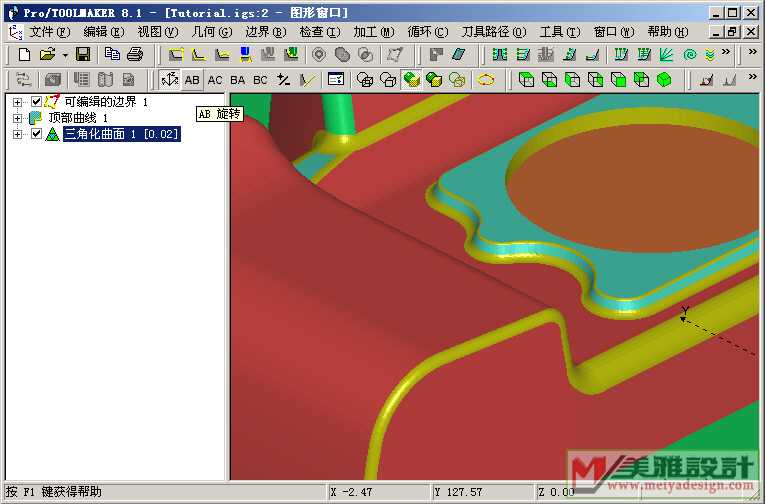Click the X -2.47 status bar field
The width and height of the screenshot is (765, 504).
click(378, 492)
